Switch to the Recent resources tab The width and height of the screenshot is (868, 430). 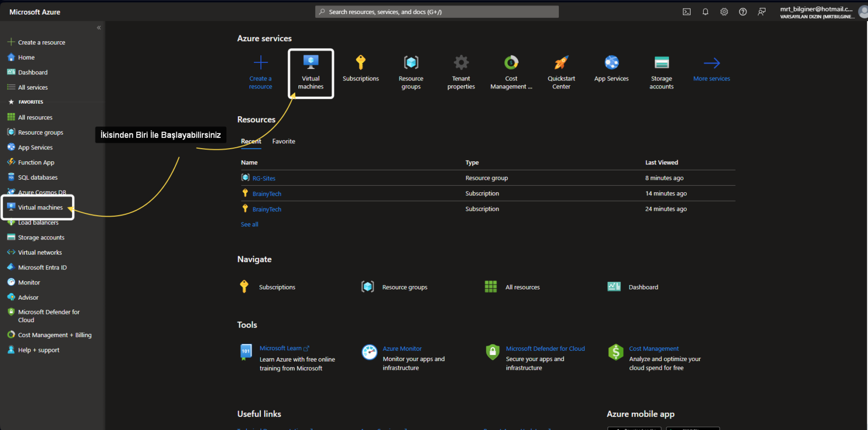tap(251, 141)
